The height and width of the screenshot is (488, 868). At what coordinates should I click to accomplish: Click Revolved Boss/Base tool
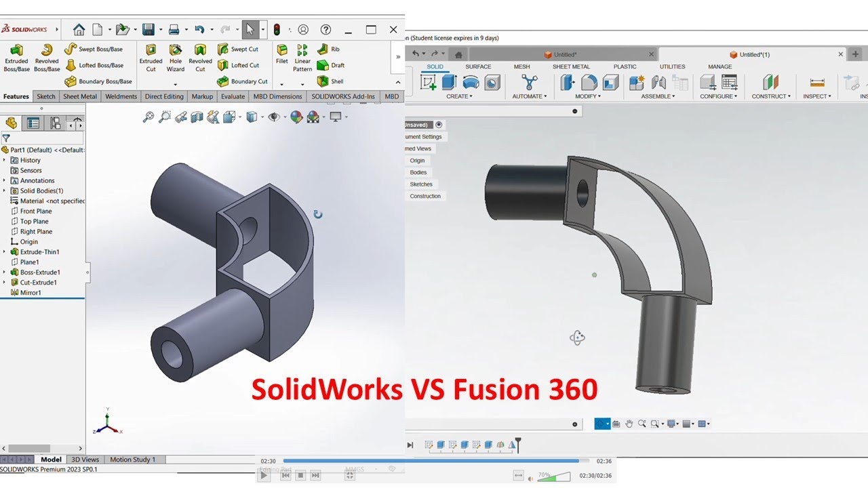[47, 58]
